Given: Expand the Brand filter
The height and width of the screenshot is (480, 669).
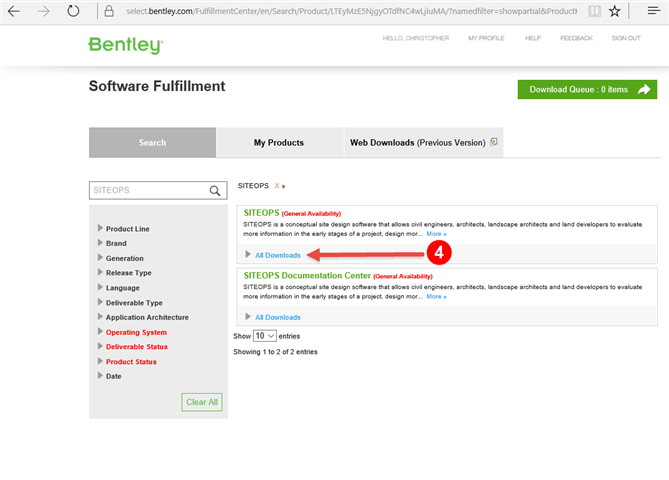Looking at the screenshot, I should coord(112,243).
